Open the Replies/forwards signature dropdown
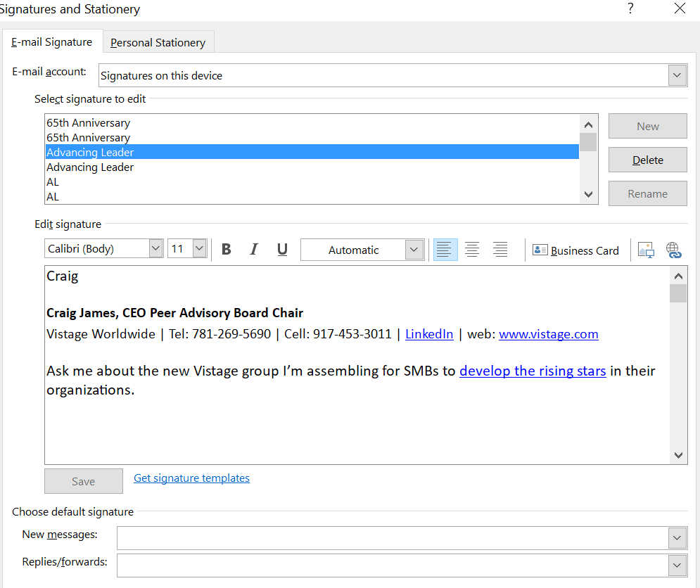Image resolution: width=700 pixels, height=588 pixels. [677, 565]
